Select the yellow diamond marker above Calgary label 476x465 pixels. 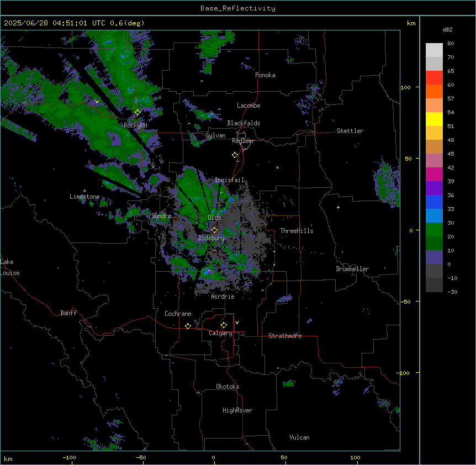(224, 325)
